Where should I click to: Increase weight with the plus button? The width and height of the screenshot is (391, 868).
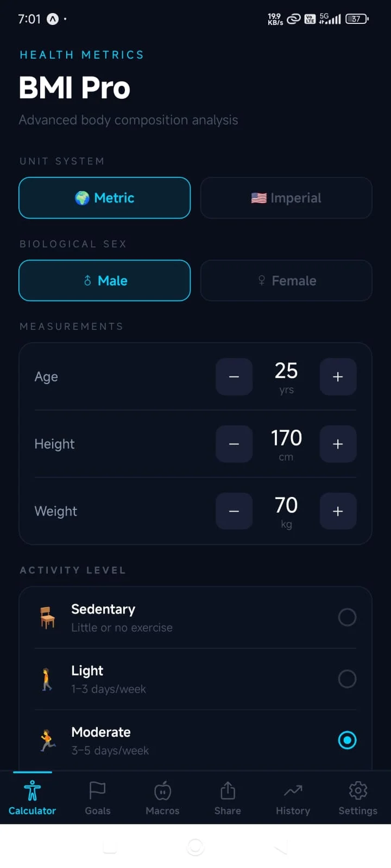coord(338,511)
